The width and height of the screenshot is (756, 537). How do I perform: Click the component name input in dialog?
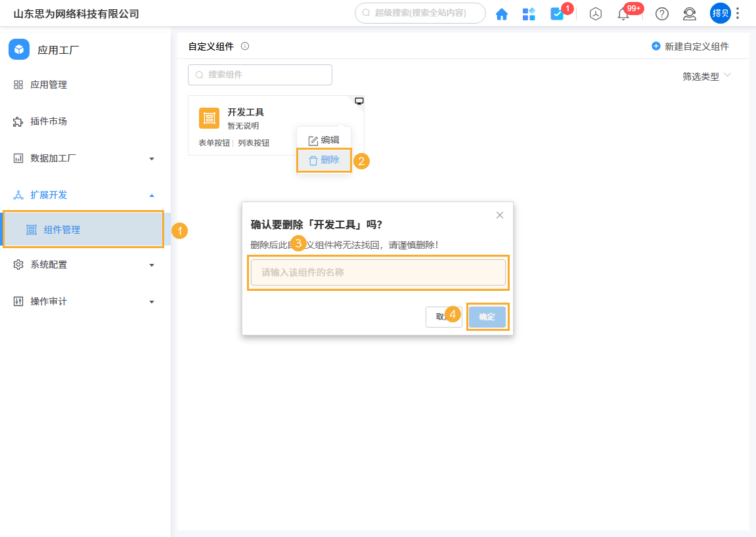378,272
